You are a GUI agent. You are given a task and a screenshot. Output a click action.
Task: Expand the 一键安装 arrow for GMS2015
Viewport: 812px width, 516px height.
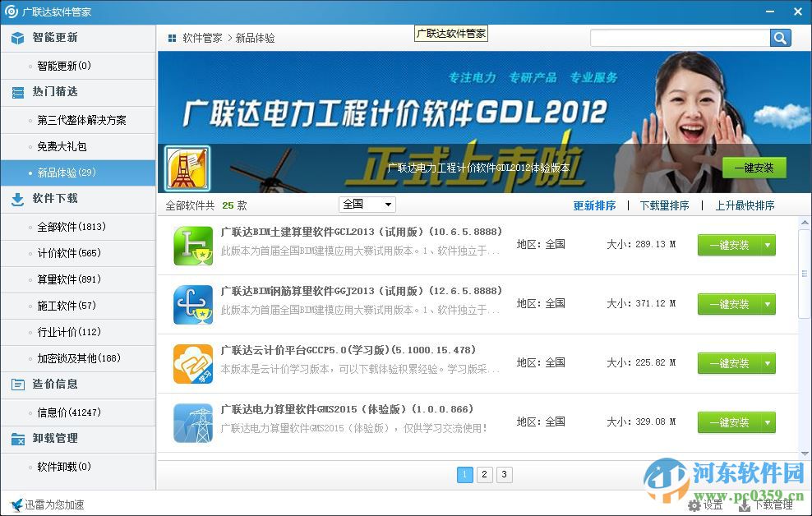click(767, 422)
